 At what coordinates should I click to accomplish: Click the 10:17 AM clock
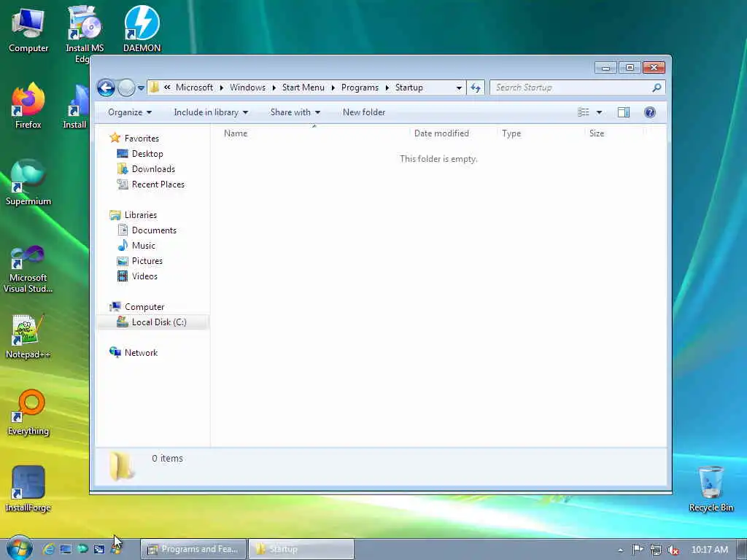(x=709, y=550)
